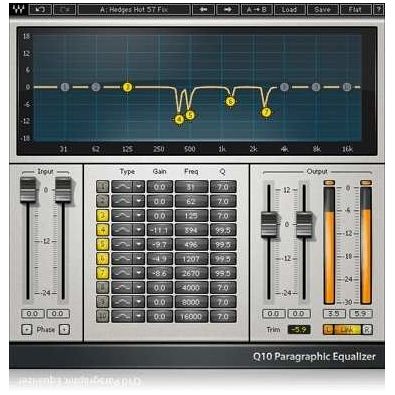Click the Save menu button
This screenshot has height=395, width=395.
pos(322,10)
